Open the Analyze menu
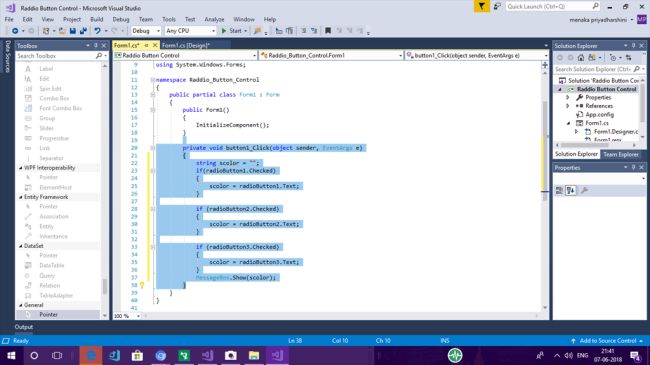 (214, 19)
